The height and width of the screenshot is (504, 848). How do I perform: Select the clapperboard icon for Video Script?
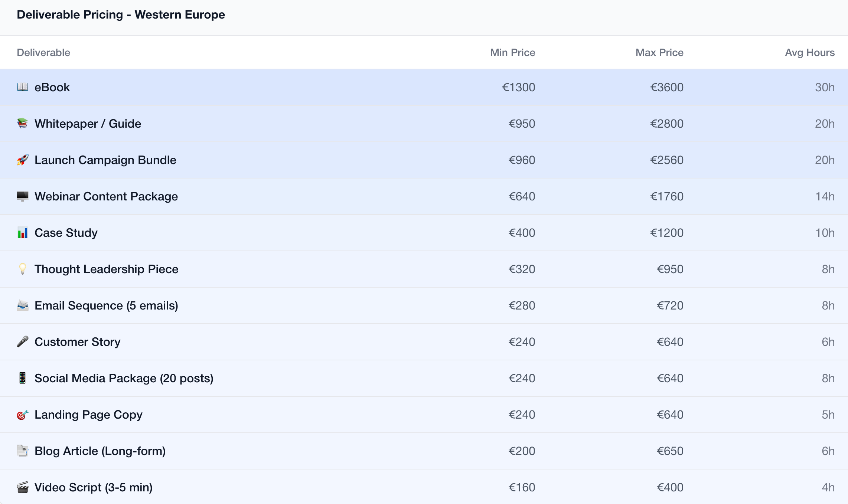click(23, 487)
